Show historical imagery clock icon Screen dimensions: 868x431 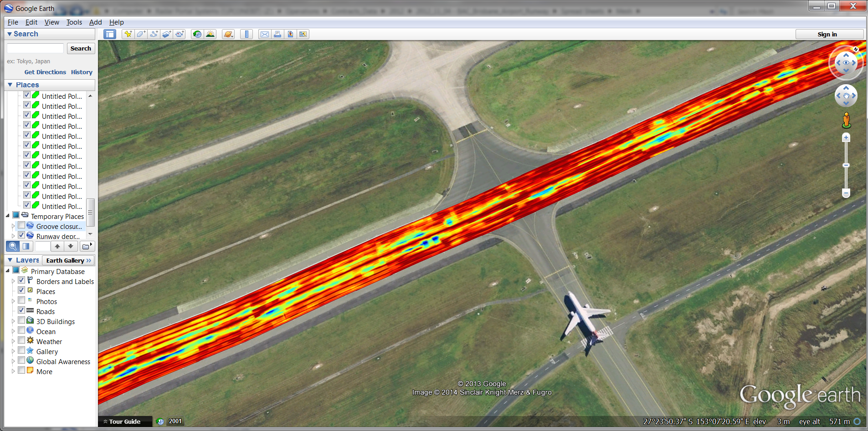(x=197, y=34)
